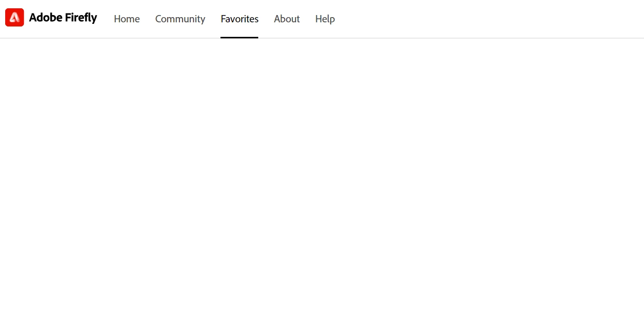644x314 pixels.
Task: Click the black underline beneath Favorites
Action: pos(240,37)
